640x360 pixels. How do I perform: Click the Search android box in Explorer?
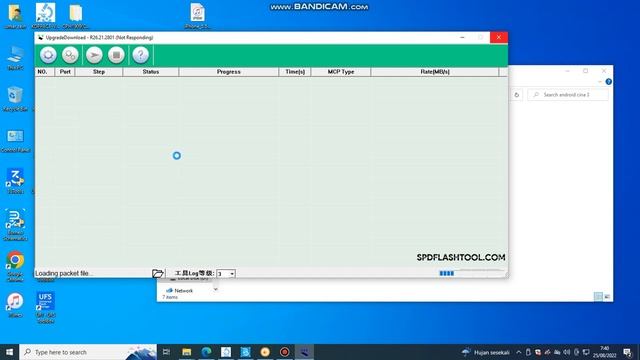tap(568, 95)
